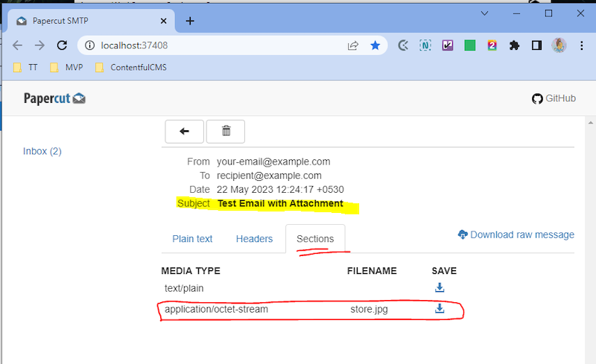This screenshot has width=596, height=364.
Task: Open the TT bookmarks folder
Action: coord(25,68)
